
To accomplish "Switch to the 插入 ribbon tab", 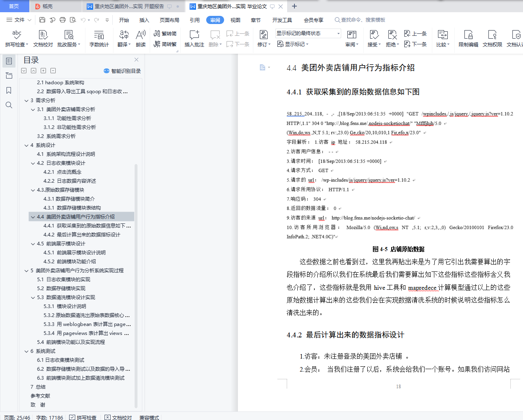I will [144, 20].
